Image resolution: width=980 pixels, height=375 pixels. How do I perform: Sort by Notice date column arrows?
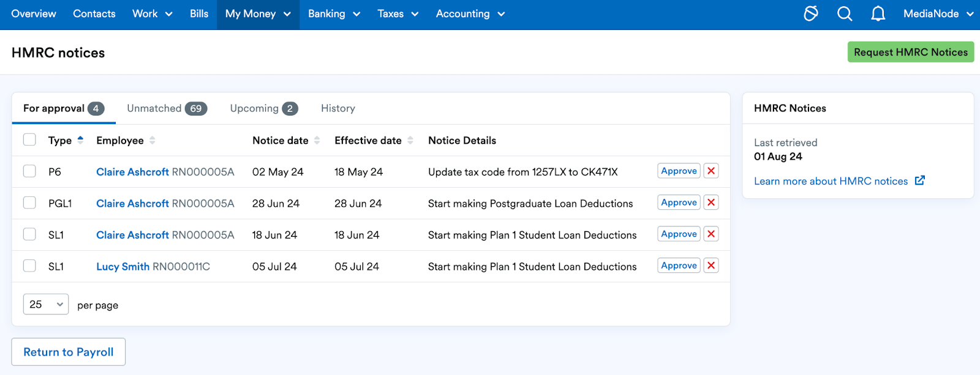317,141
